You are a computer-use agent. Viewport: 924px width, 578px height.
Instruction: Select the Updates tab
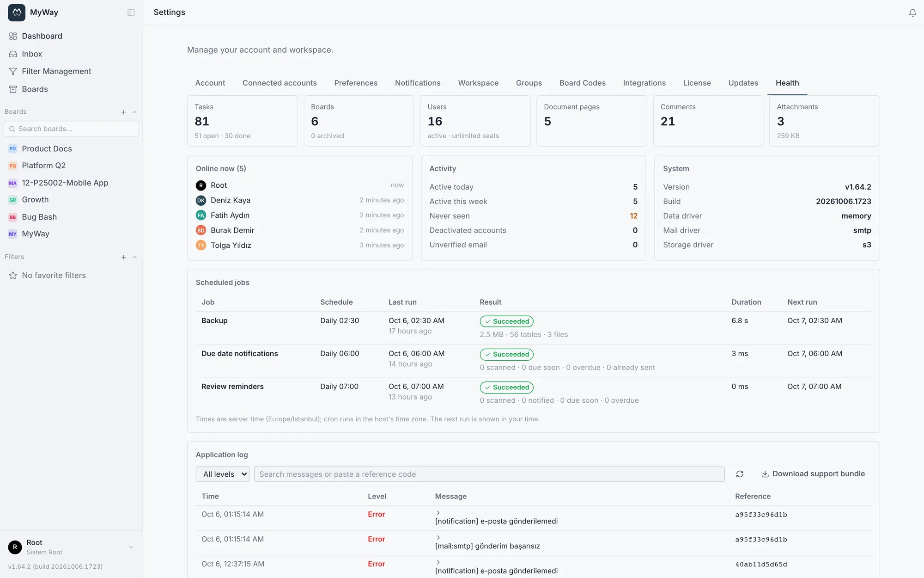coord(743,83)
